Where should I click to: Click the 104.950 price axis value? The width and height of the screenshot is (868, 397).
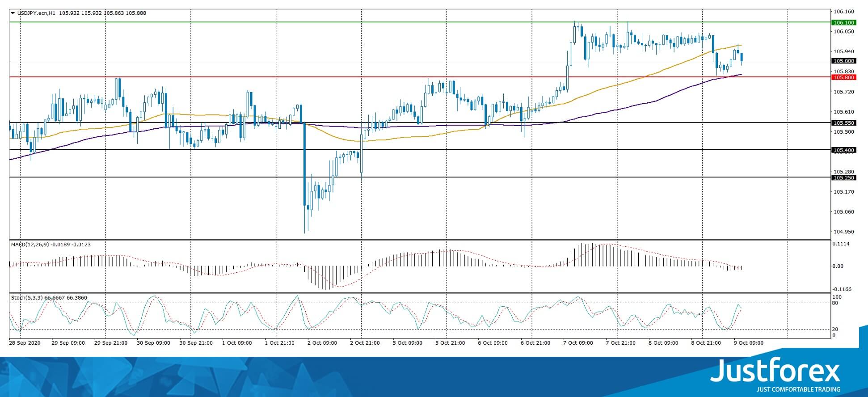(x=843, y=232)
